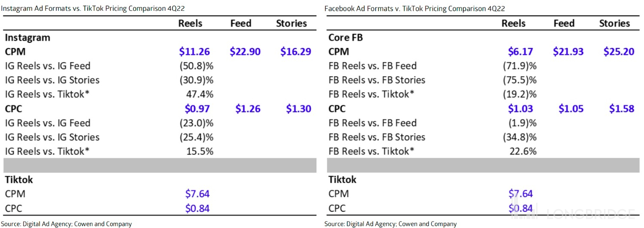
Task: Click the Stories column header in Instagram table
Action: click(x=291, y=23)
